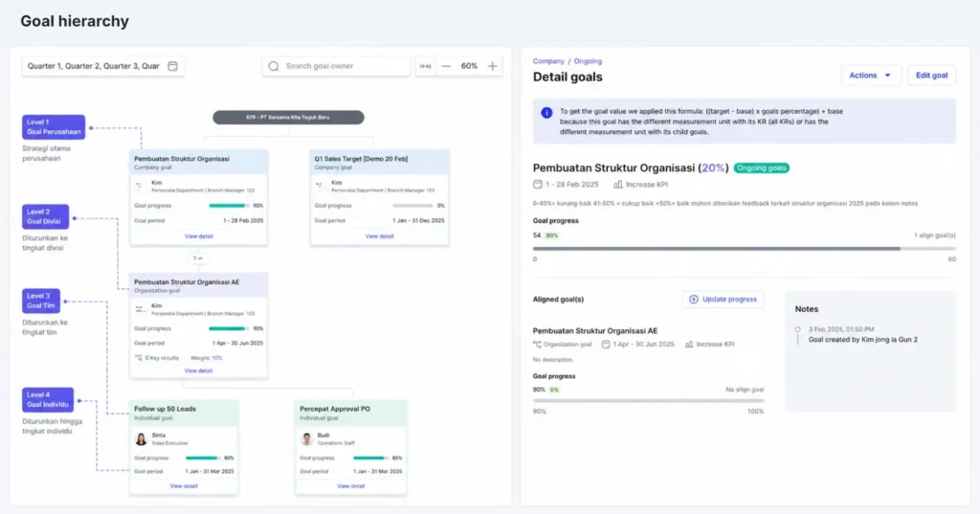Screen dimensions: 980x514
Task: Open the quarter selection dropdown
Action: (x=103, y=66)
